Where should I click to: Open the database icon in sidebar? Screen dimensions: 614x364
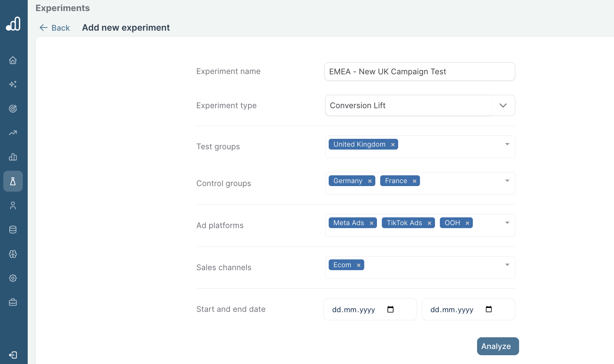click(x=13, y=230)
